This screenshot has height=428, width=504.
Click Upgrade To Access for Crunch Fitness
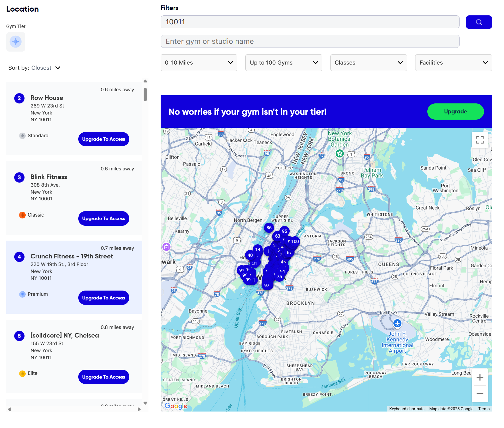point(104,298)
